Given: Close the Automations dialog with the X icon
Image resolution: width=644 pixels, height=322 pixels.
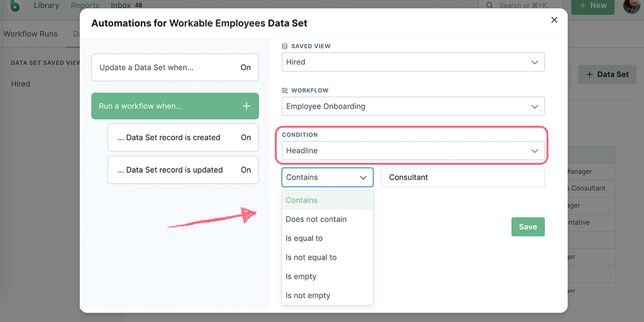Looking at the screenshot, I should click(554, 19).
